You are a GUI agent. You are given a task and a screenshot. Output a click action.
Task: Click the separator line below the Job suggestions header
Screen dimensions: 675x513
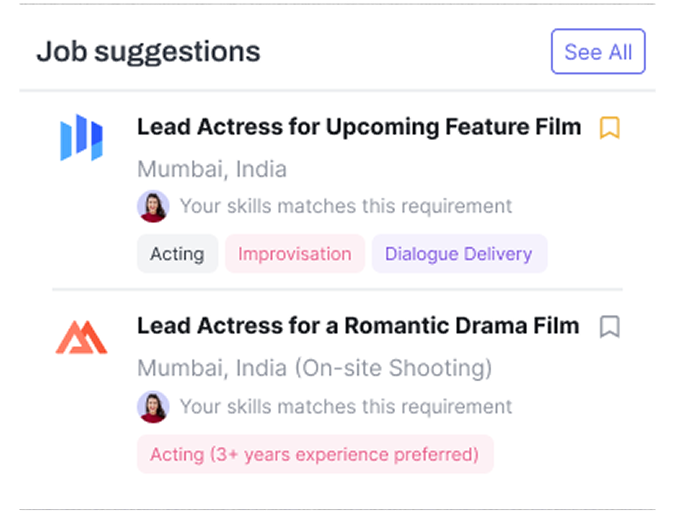pyautogui.click(x=337, y=90)
